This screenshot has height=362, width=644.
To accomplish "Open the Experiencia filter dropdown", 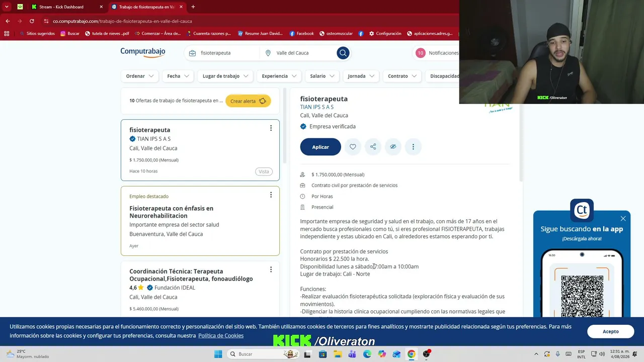I will click(x=279, y=76).
